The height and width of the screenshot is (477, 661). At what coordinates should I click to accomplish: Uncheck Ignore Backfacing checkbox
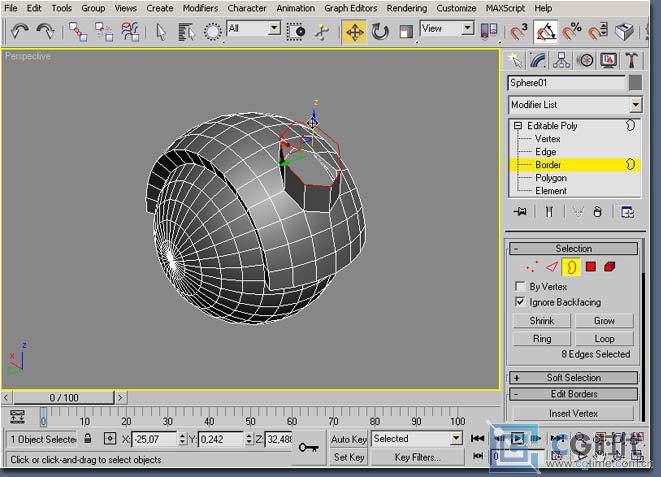[520, 302]
